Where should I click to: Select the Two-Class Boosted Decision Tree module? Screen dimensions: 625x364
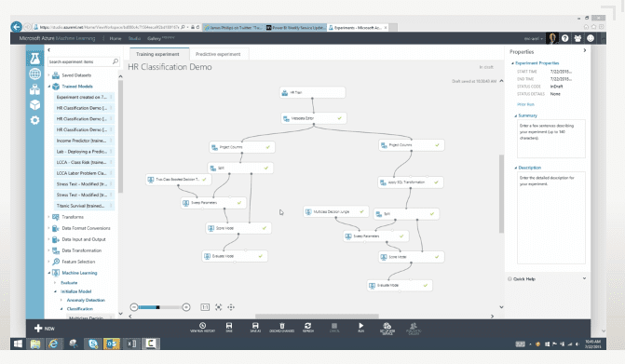pos(179,180)
